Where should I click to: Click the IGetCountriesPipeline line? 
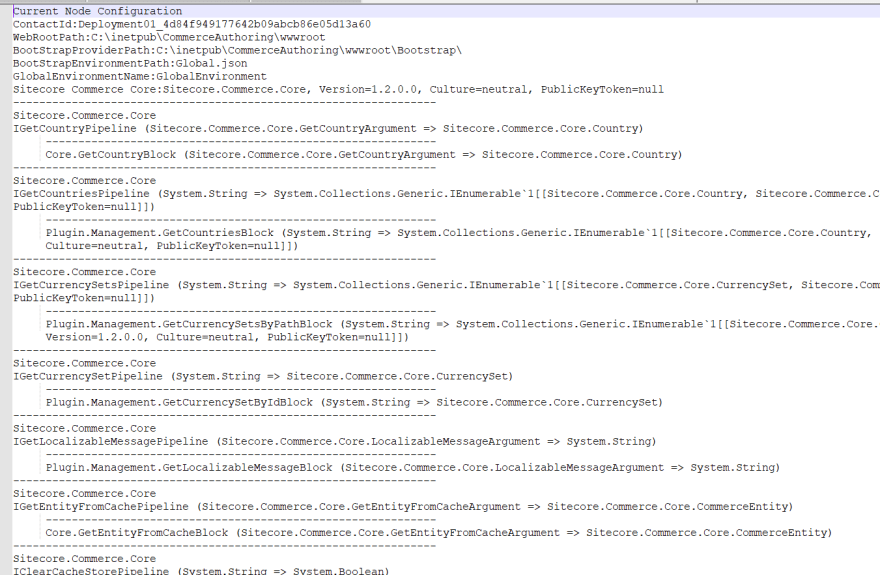point(446,194)
